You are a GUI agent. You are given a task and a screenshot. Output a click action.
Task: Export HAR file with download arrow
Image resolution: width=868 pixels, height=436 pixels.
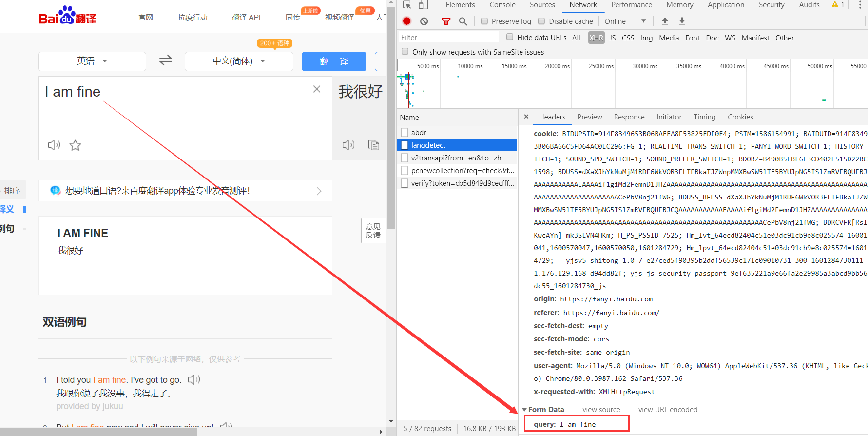click(x=682, y=21)
